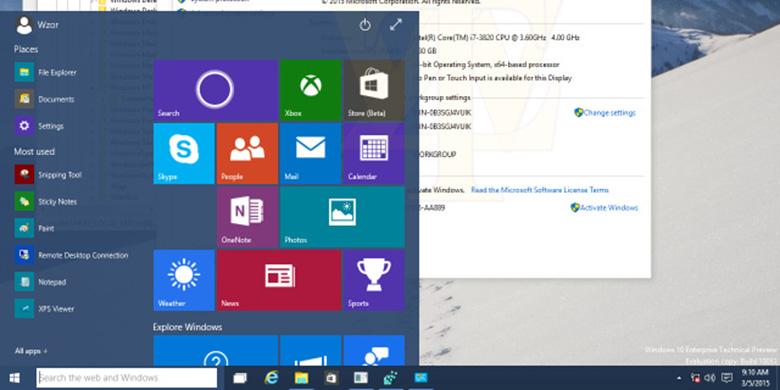Viewport: 780px width, 390px height.
Task: Open Task View on the taskbar
Action: [x=240, y=378]
